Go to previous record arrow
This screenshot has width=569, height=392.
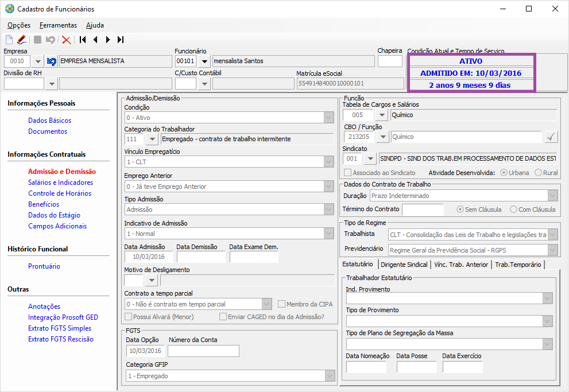tap(95, 40)
